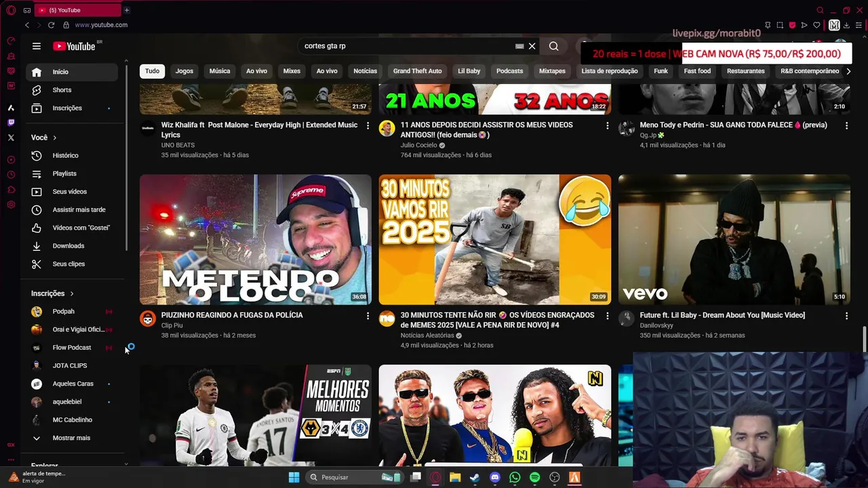Open the browser heart bookmarks icon
The image size is (868, 488).
point(816,25)
